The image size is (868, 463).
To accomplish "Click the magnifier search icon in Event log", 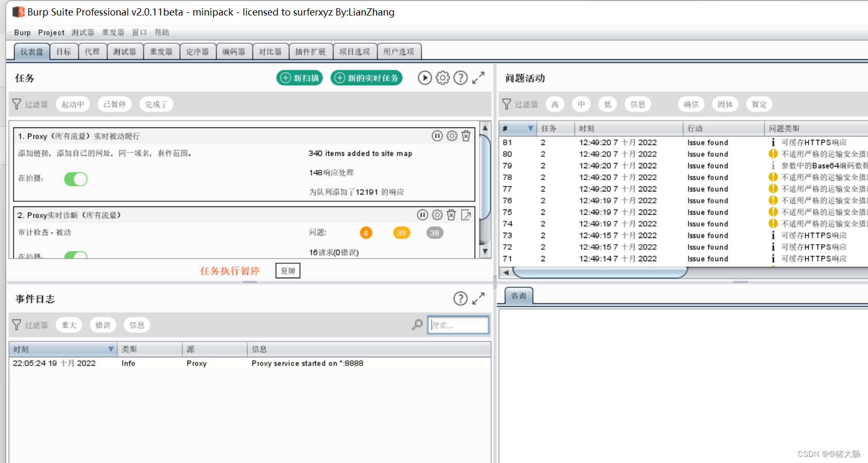I will click(x=417, y=325).
